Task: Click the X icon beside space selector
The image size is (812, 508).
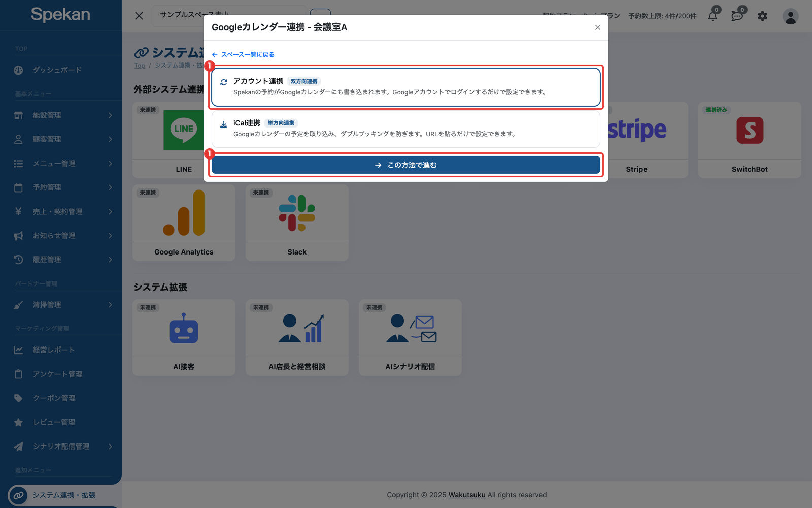Action: 139,16
